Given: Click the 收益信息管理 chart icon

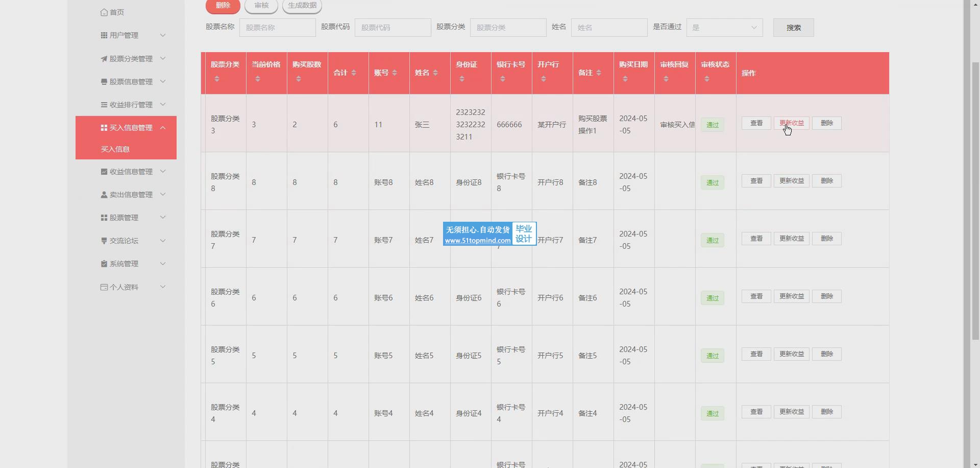Looking at the screenshot, I should 104,172.
